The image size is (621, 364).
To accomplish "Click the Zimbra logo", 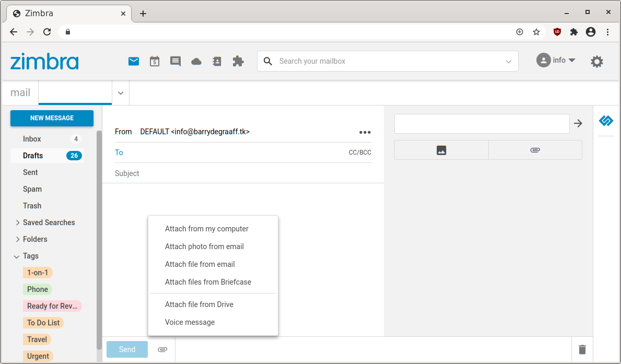I will (x=44, y=62).
